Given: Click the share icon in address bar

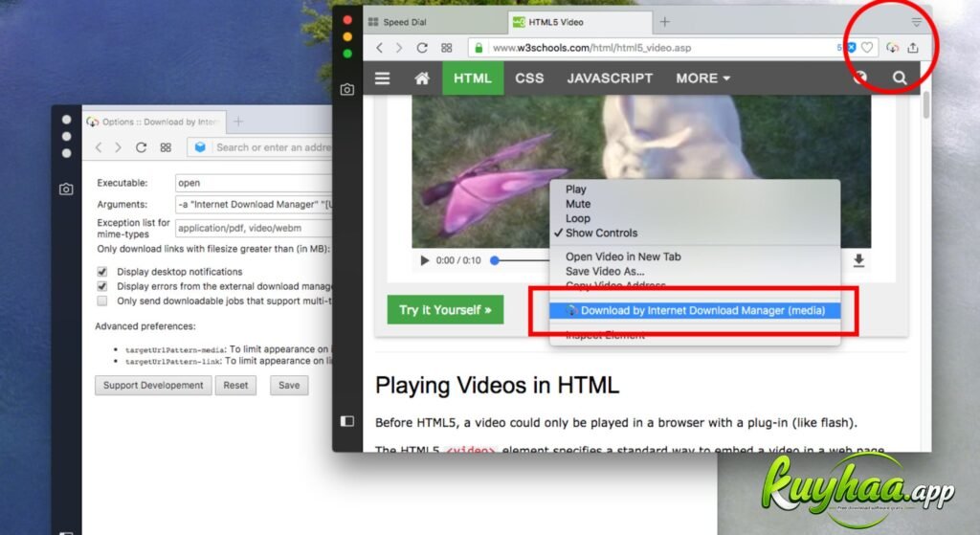Looking at the screenshot, I should tap(913, 48).
